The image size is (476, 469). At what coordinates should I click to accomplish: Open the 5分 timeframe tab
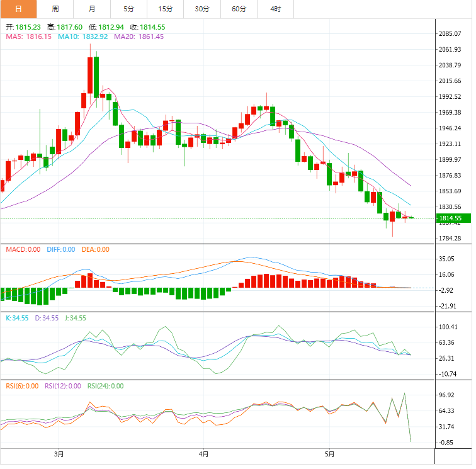click(128, 9)
